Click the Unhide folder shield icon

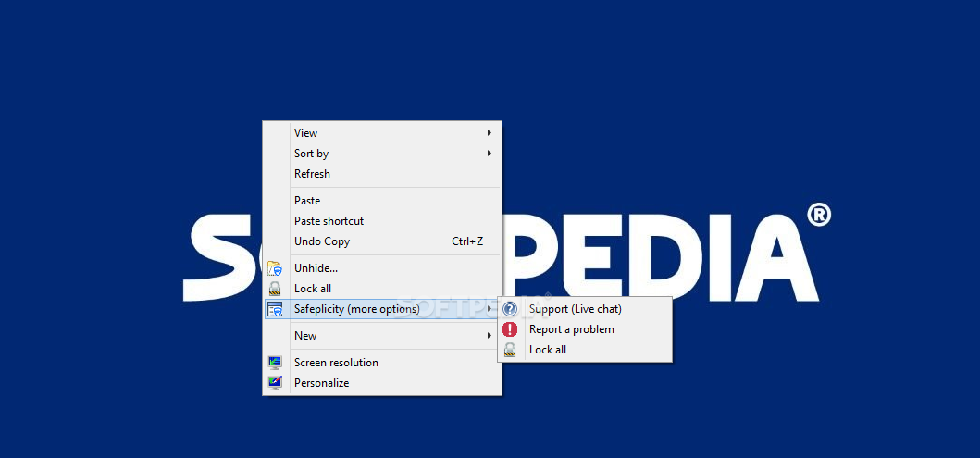coord(274,268)
